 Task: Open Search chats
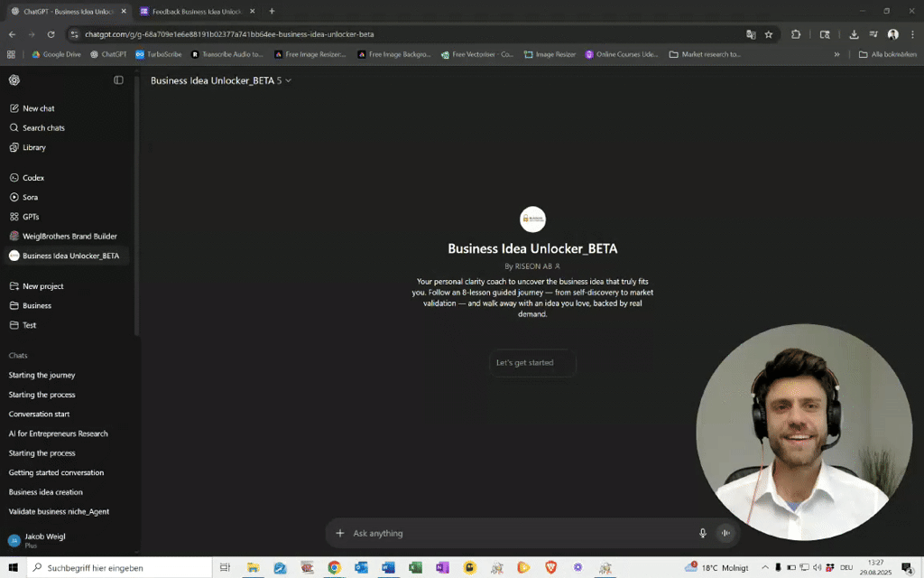click(43, 128)
